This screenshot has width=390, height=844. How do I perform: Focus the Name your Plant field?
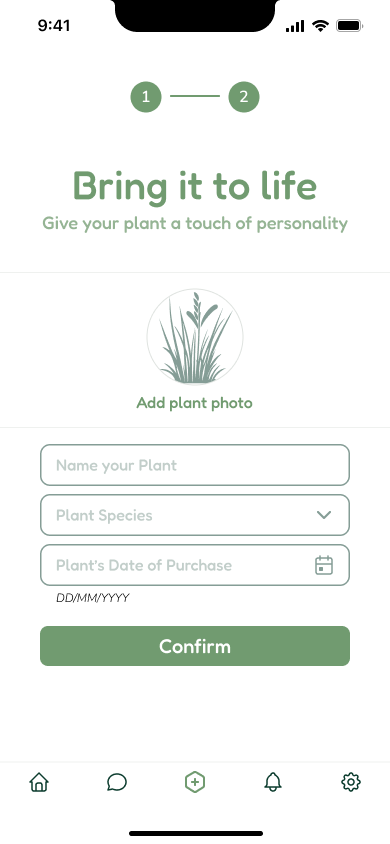[195, 465]
